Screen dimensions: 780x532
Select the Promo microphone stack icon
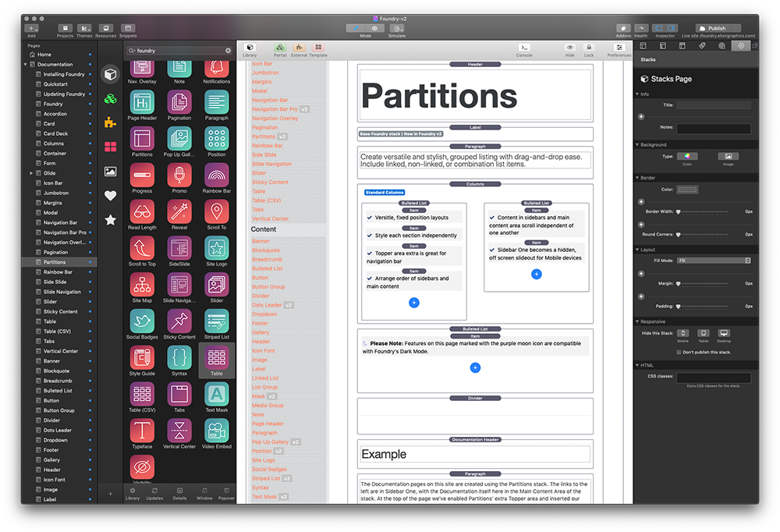(179, 176)
